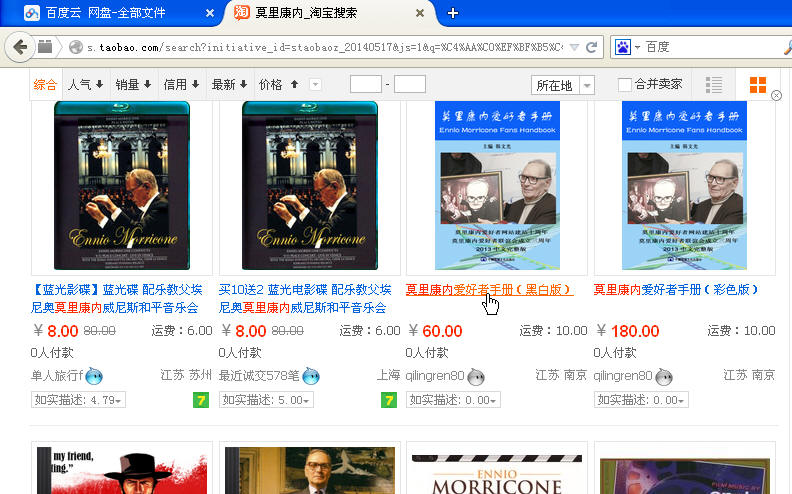Open the 【蓝光影碟】蓝光碟 配乐教父 product link
The image size is (792, 494).
tap(117, 299)
